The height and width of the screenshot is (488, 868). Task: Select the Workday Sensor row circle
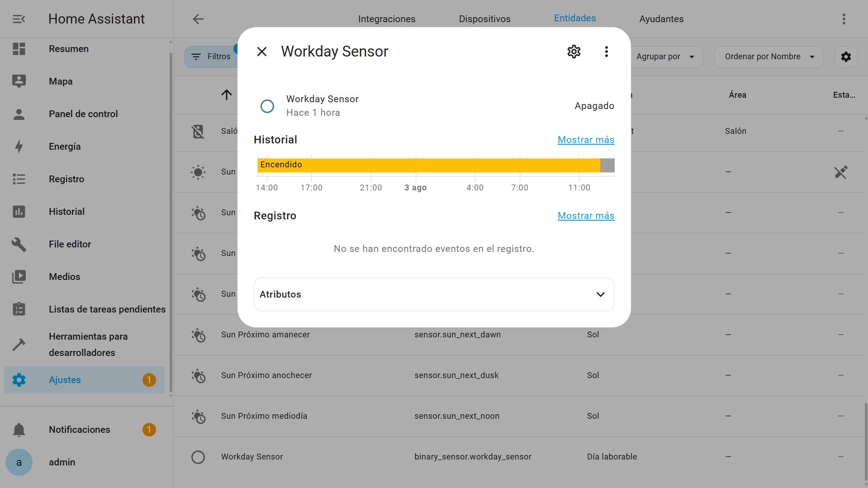point(198,457)
